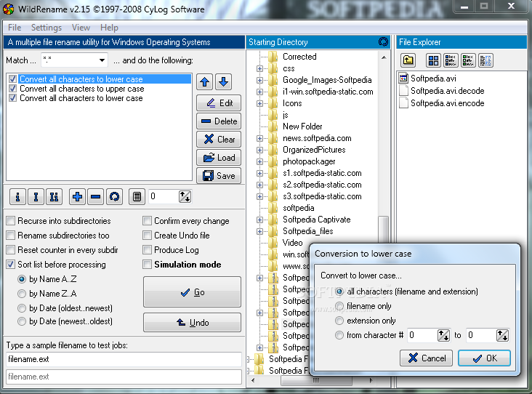Open the Help menu
532x394 pixels.
(x=109, y=28)
